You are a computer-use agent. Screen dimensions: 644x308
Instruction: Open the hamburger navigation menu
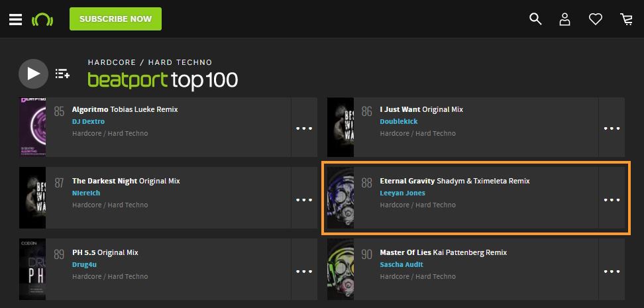click(16, 19)
